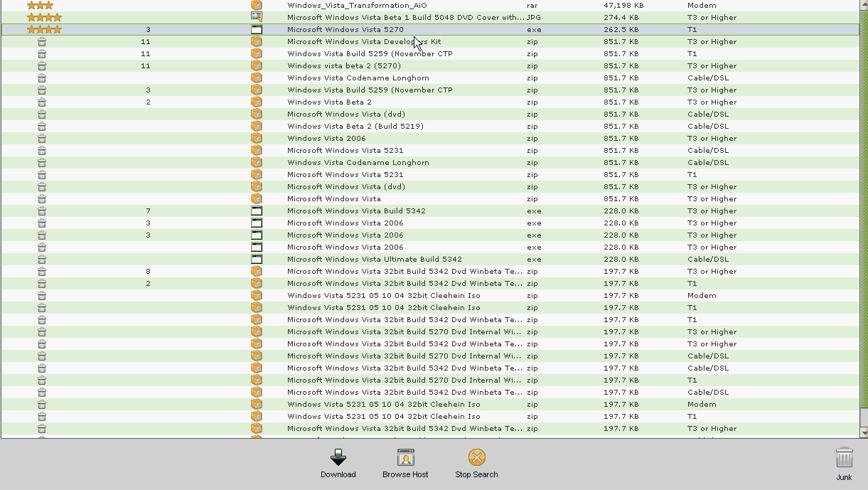Click the trash icon for Windows vista beta 2 (5270)
868x490 pixels.
pos(42,65)
